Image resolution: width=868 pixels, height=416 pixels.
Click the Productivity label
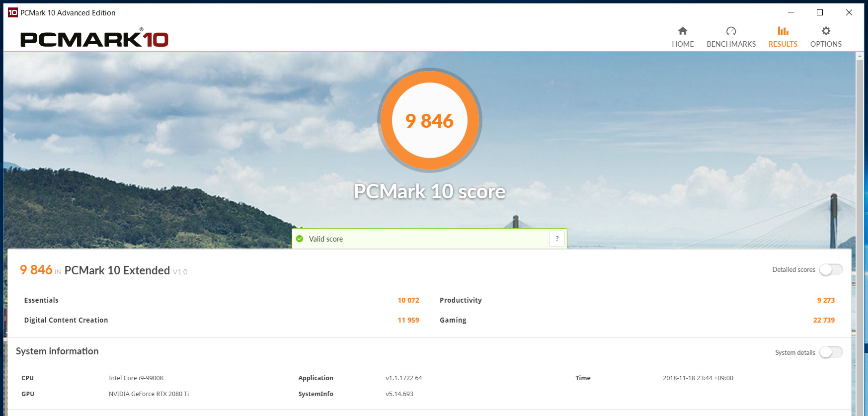(461, 300)
